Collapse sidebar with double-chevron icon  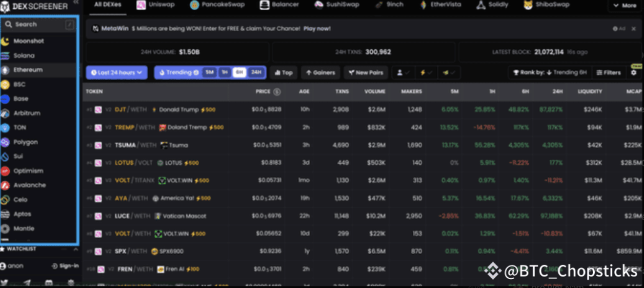click(76, 3)
